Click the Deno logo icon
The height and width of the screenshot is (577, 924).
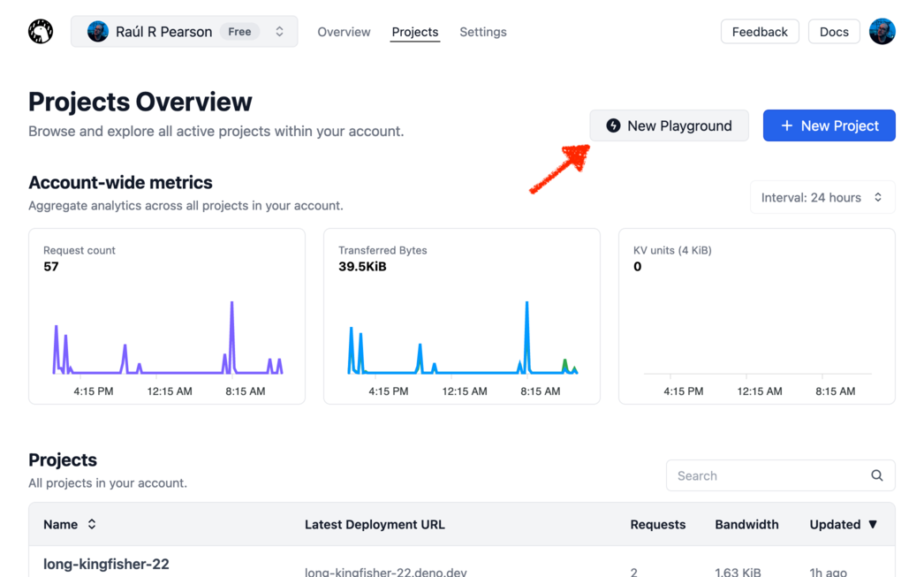point(41,32)
